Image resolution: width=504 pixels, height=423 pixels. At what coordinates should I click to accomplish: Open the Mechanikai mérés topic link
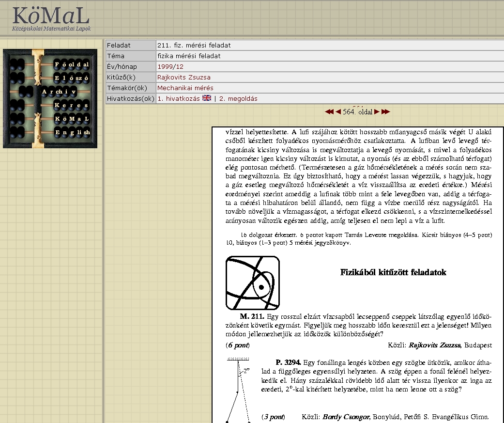(185, 88)
